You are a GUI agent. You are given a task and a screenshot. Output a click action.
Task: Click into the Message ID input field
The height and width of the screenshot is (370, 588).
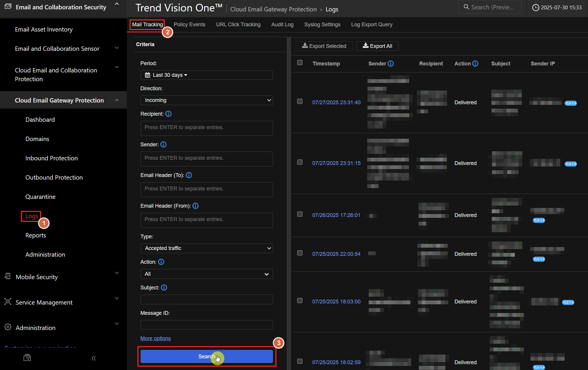click(x=206, y=325)
